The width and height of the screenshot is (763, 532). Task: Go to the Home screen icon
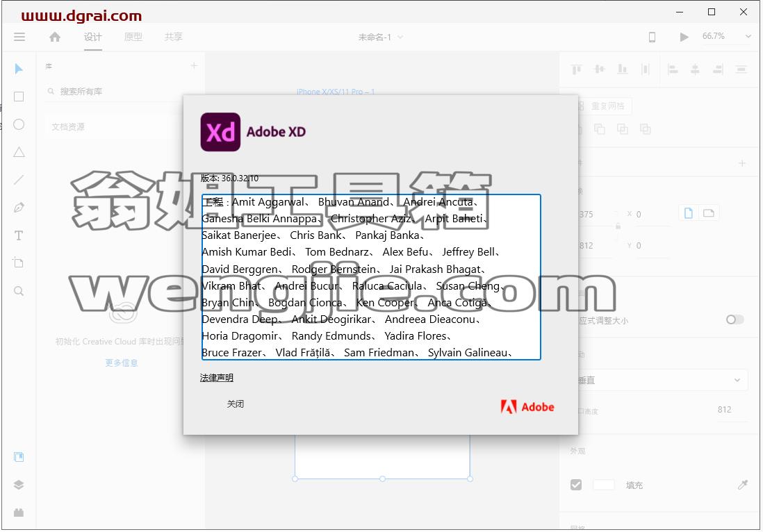pos(55,37)
